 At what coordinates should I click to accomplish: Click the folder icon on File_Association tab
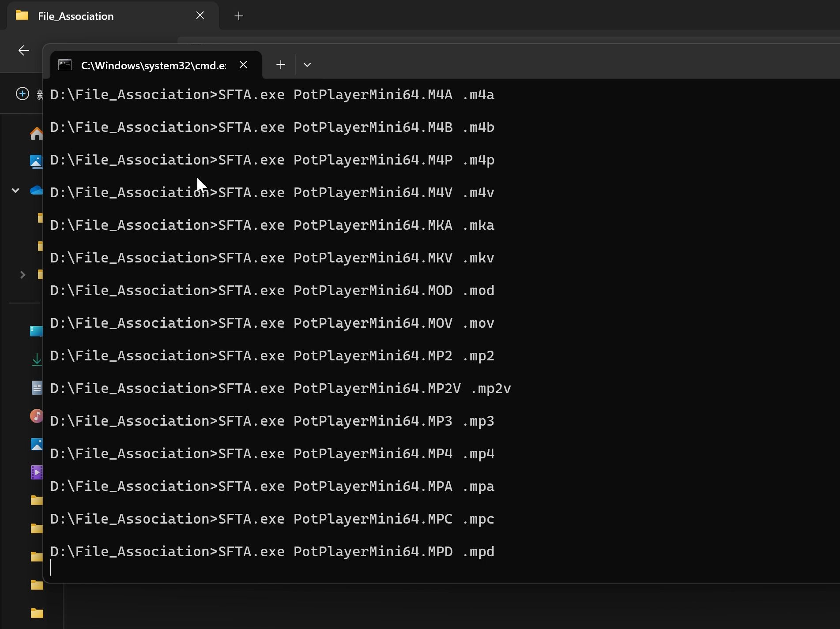(x=22, y=15)
